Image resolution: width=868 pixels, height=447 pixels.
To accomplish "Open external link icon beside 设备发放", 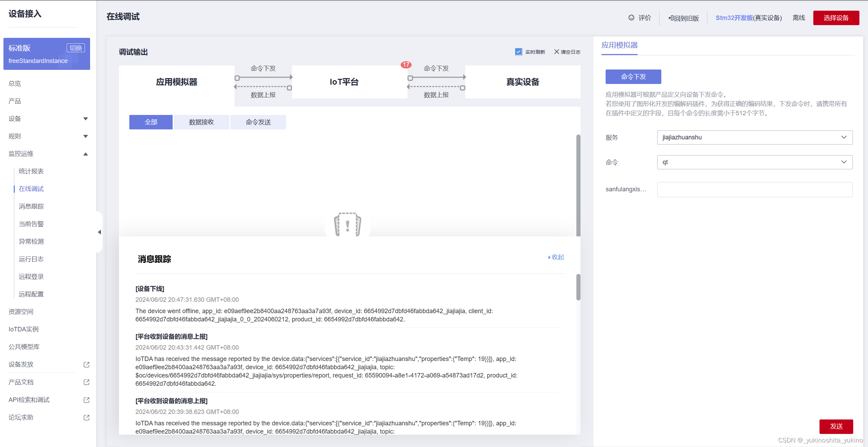I will 87,364.
